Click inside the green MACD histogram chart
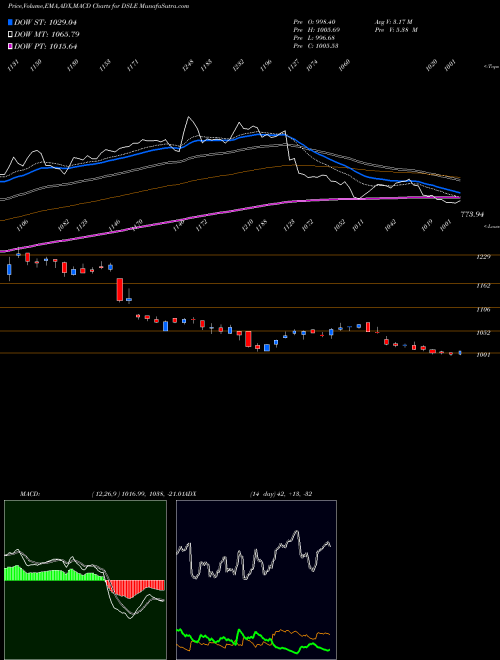Image resolution: width=500 pixels, height=660 pixels. point(85,580)
